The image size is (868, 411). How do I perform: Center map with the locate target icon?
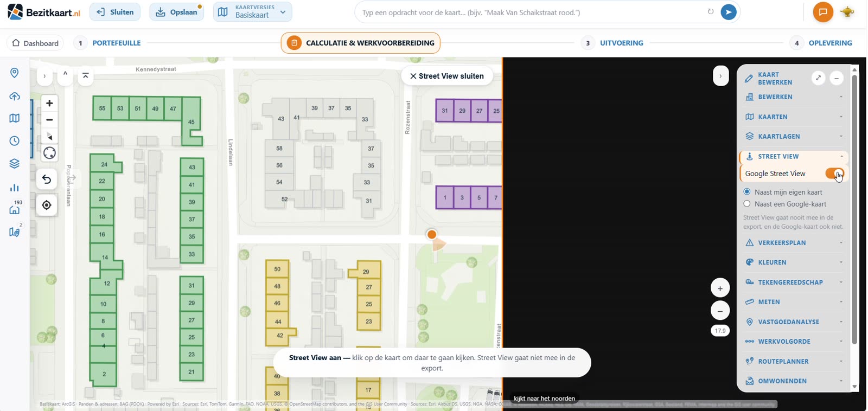[x=47, y=205]
